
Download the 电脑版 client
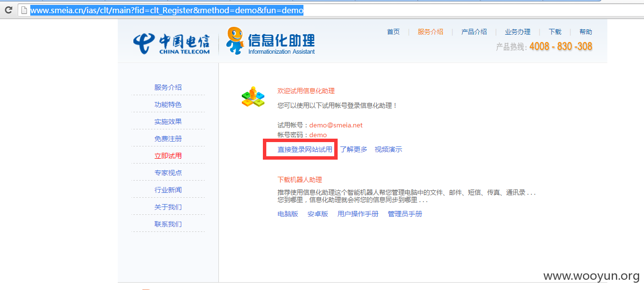[288, 214]
